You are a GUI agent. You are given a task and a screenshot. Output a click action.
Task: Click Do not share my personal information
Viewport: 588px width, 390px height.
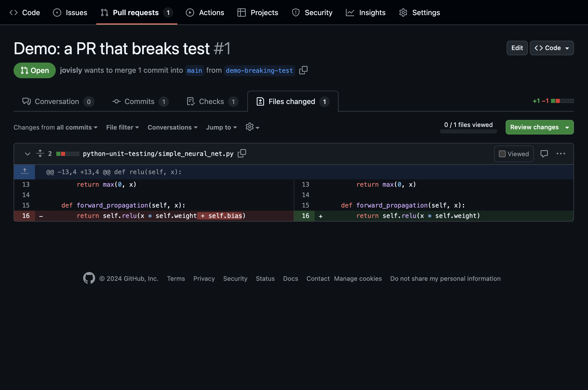click(x=445, y=279)
